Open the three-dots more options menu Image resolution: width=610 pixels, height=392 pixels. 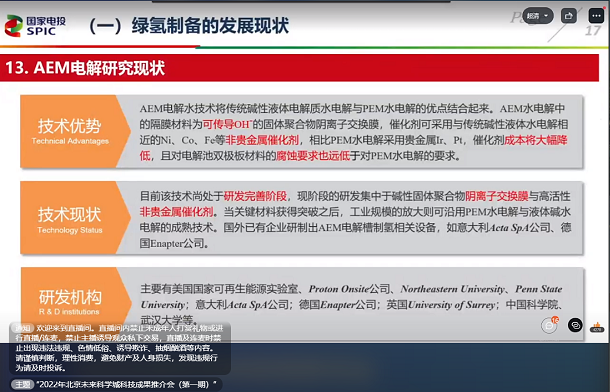(x=596, y=16)
